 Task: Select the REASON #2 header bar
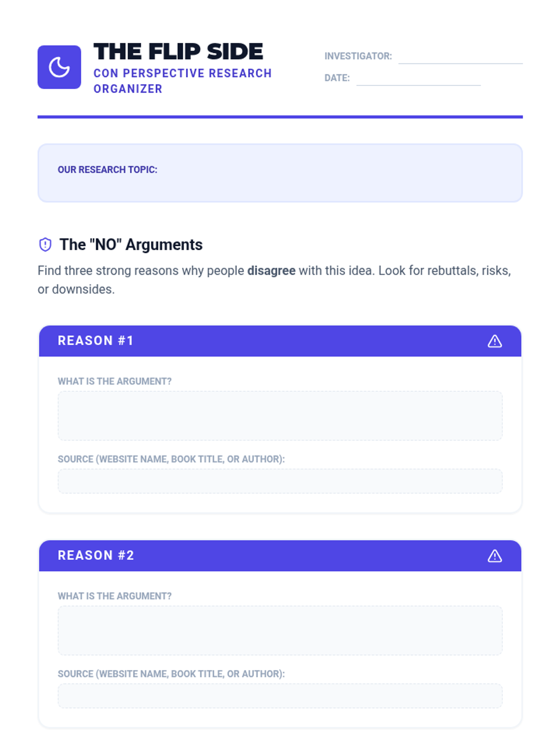point(280,556)
